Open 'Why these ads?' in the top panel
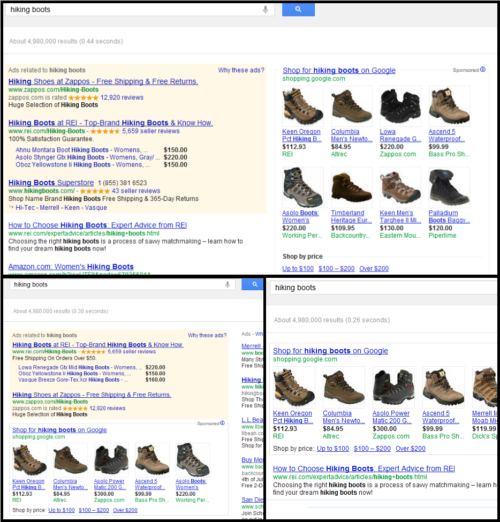This screenshot has width=500, height=522. [x=241, y=70]
